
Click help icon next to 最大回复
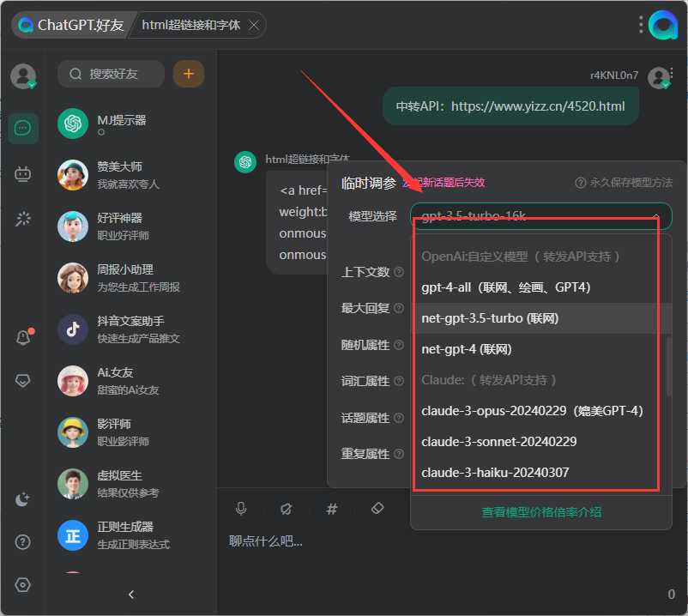point(399,308)
